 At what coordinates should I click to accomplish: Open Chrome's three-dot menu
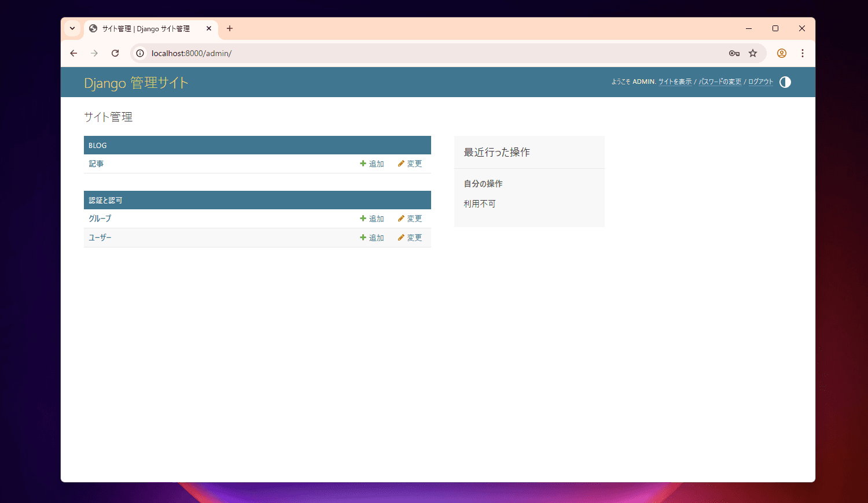pyautogui.click(x=803, y=53)
